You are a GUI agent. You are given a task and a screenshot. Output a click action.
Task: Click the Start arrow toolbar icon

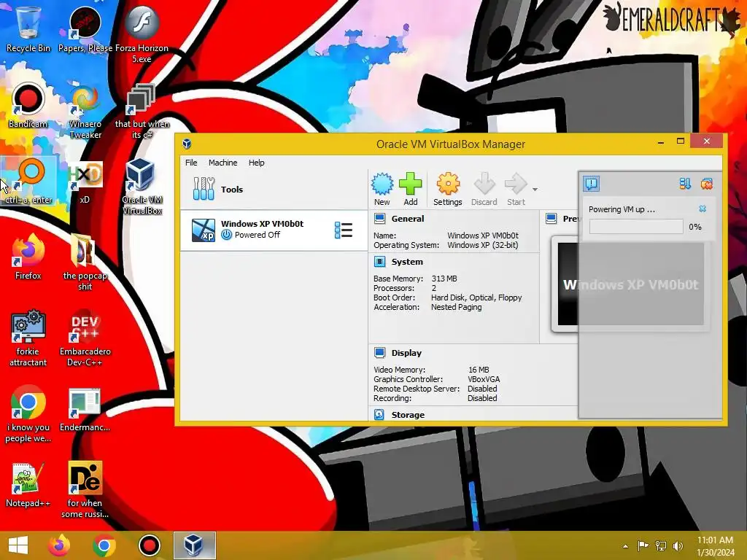click(x=516, y=184)
